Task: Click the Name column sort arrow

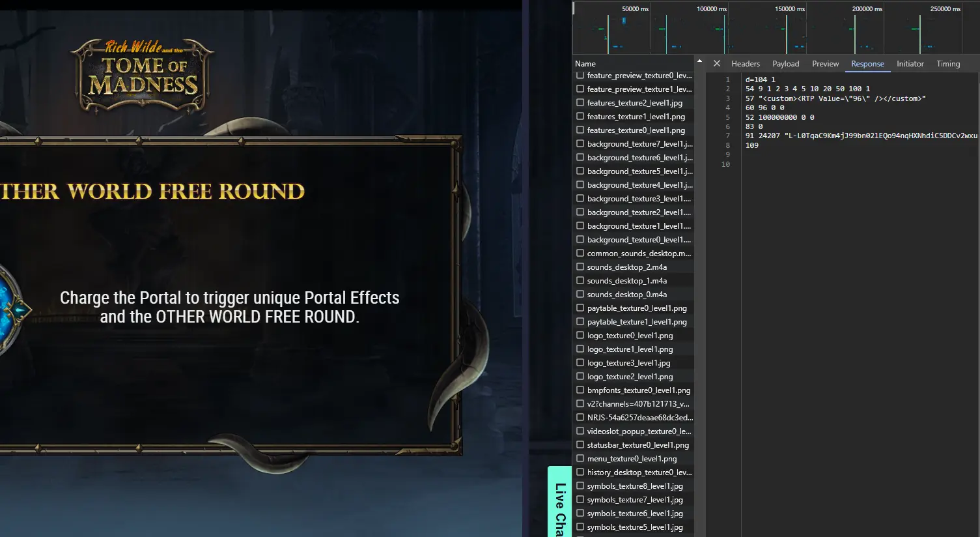Action: point(699,61)
